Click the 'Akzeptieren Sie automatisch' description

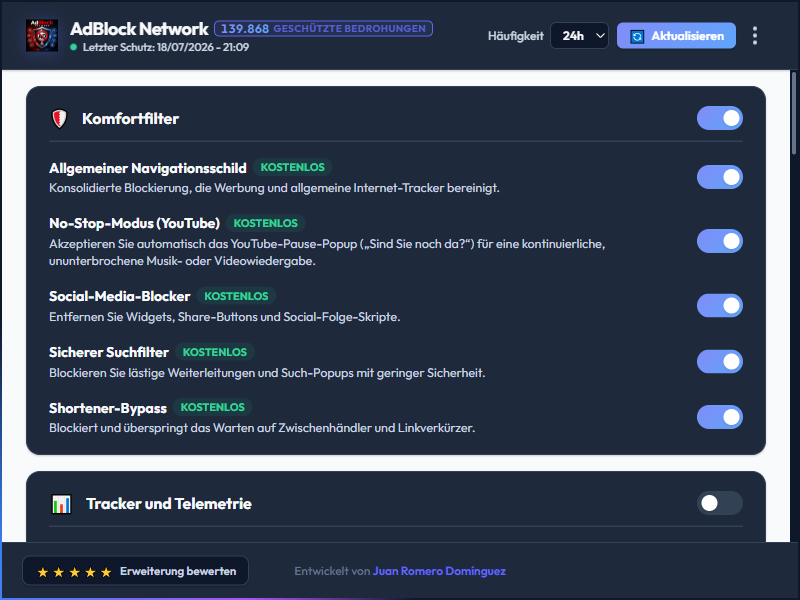(x=327, y=253)
